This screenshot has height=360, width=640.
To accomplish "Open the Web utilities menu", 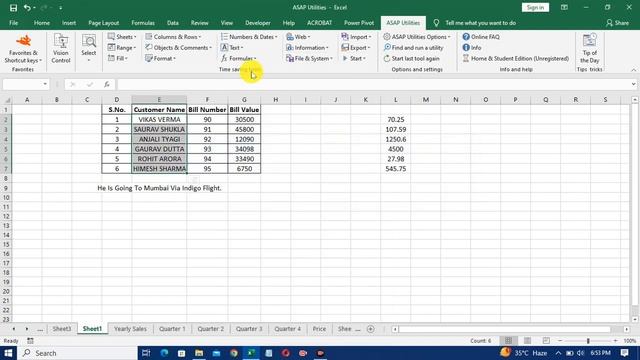I will 298,37.
